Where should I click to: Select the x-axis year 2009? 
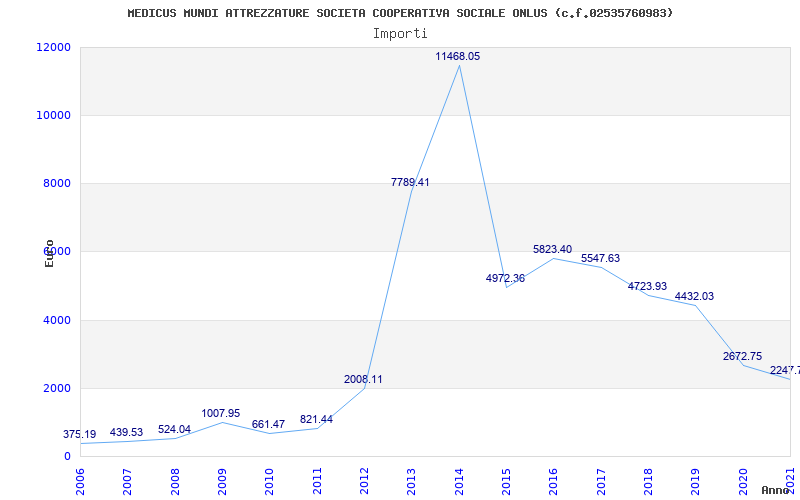(222, 482)
